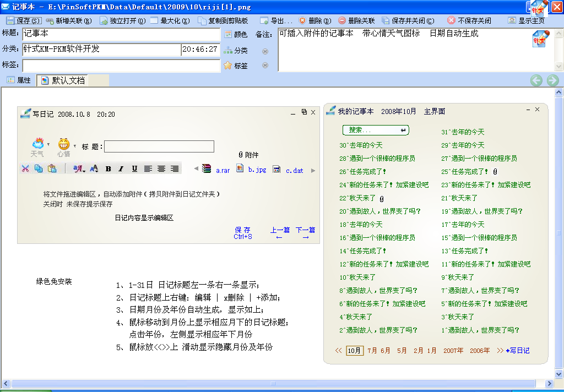
Task: Click into the 标签 input field
Action: click(x=121, y=66)
